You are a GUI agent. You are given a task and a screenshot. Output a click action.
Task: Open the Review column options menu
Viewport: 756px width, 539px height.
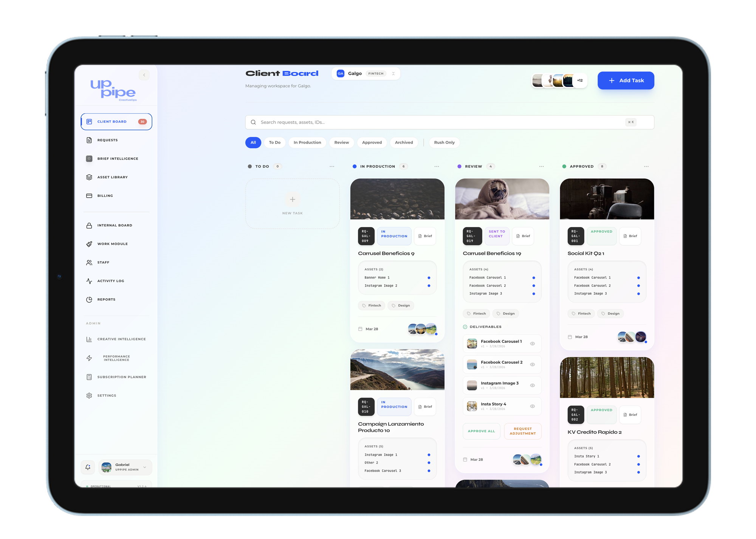click(541, 166)
